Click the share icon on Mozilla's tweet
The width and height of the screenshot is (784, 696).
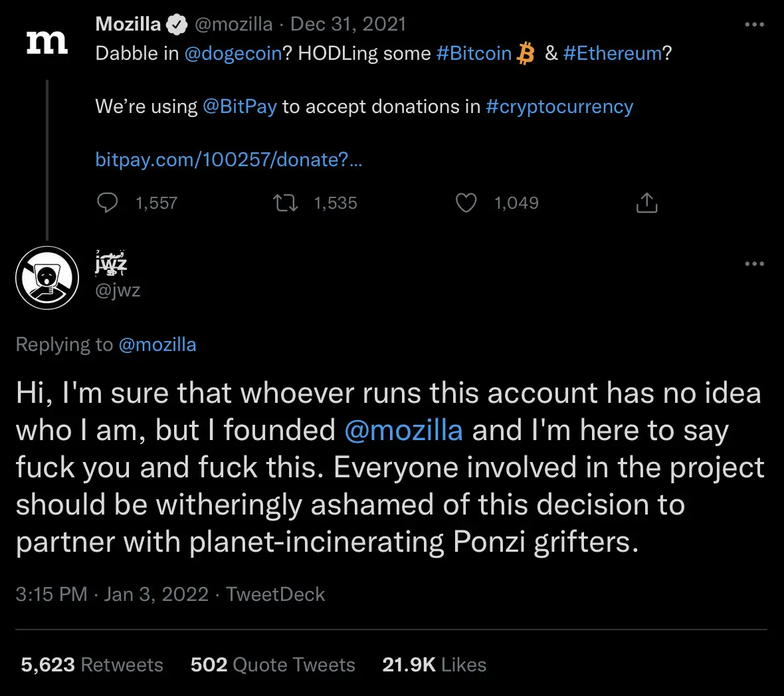click(x=646, y=202)
